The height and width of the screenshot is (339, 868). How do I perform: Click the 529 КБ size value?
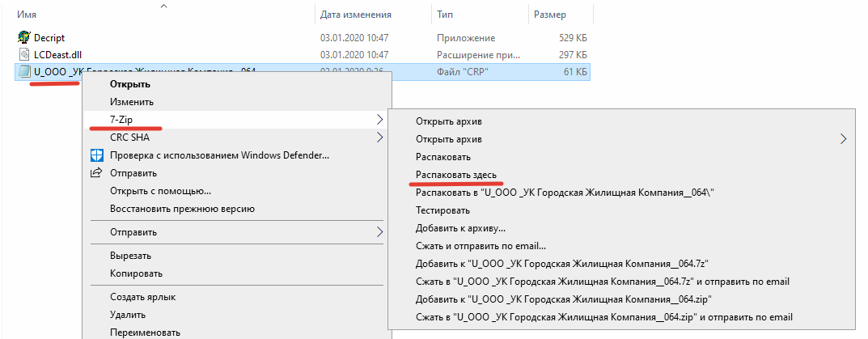[573, 38]
